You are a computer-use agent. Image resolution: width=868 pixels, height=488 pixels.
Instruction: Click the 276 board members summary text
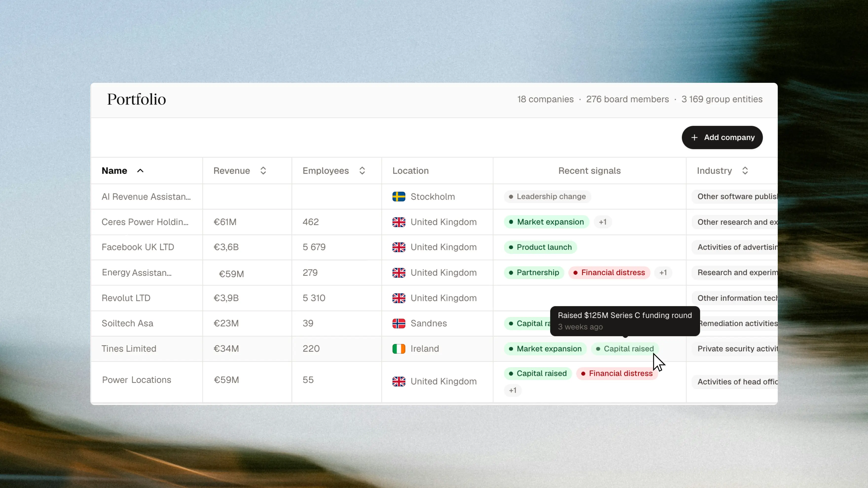coord(627,99)
